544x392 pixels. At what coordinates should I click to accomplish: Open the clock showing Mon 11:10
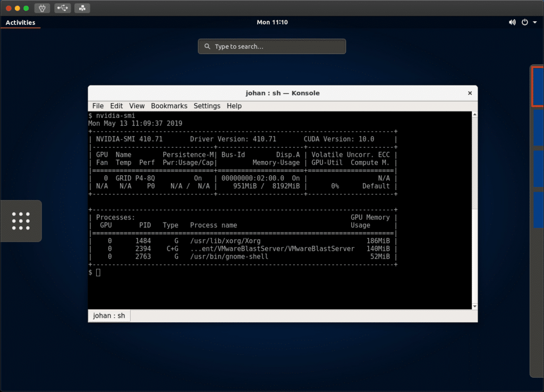[x=272, y=22]
